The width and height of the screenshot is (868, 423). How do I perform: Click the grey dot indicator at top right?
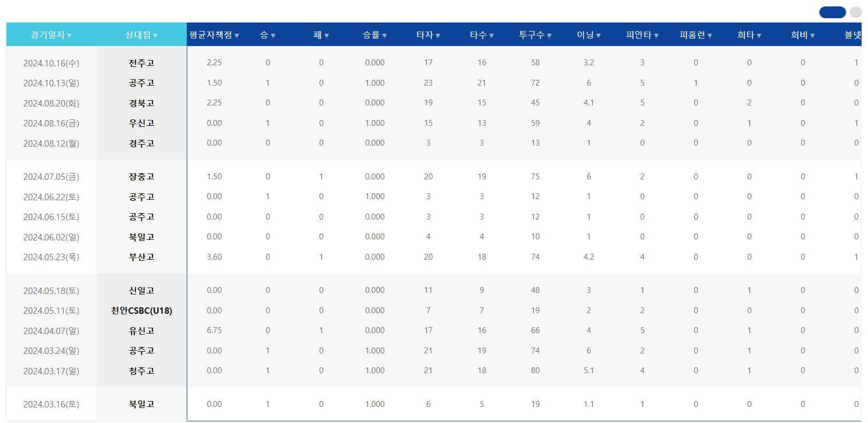(x=856, y=12)
